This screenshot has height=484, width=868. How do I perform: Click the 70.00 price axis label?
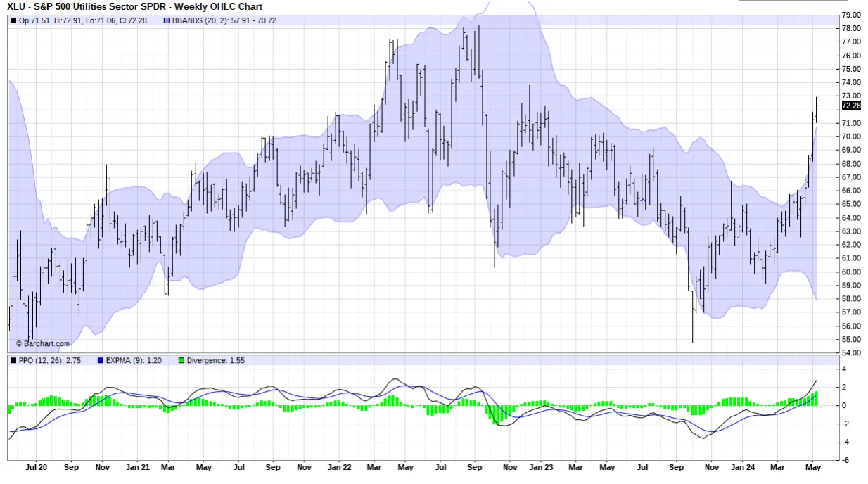(851, 136)
